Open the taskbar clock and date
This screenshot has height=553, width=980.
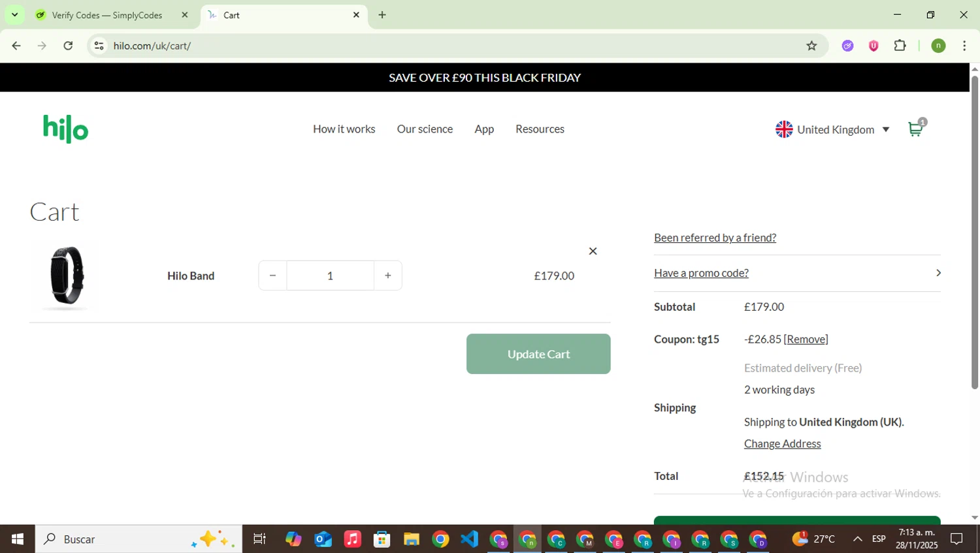coord(917,539)
